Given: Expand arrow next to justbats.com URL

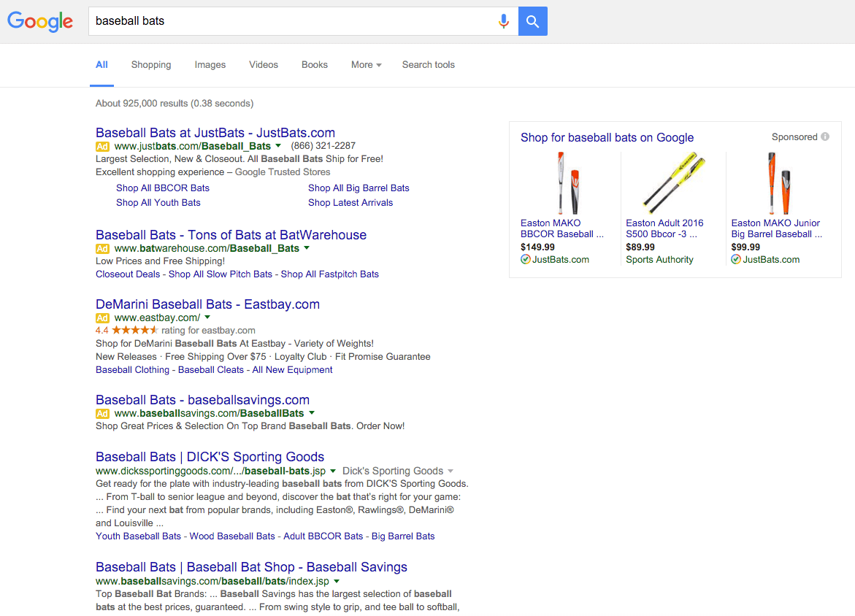Looking at the screenshot, I should [278, 145].
